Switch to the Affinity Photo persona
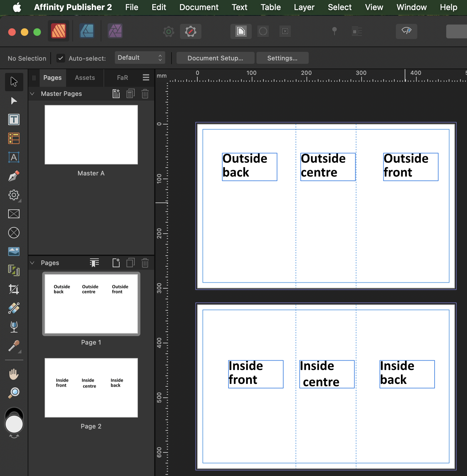This screenshot has height=476, width=467. click(115, 31)
